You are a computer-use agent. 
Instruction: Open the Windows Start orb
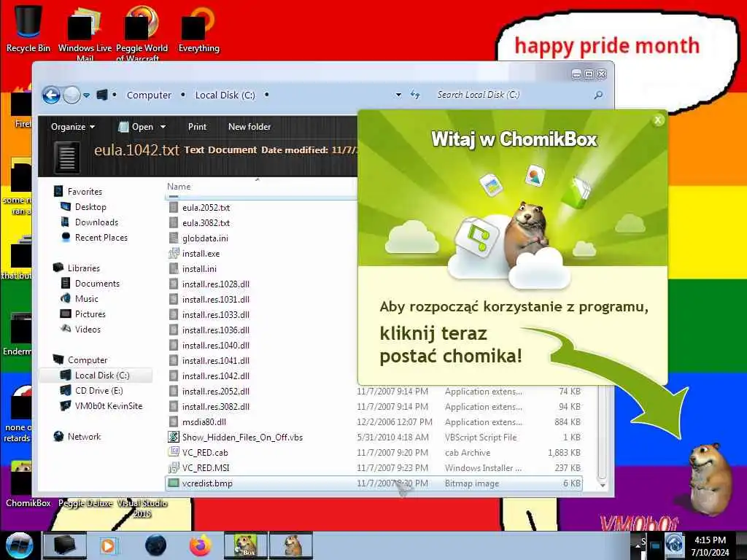click(18, 545)
